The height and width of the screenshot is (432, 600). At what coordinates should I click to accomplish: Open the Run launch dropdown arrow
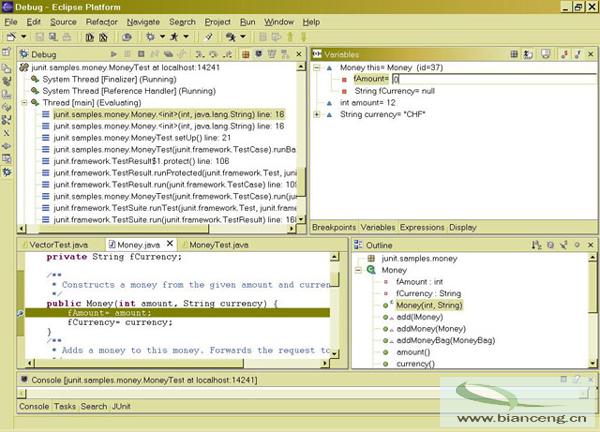tap(186, 37)
